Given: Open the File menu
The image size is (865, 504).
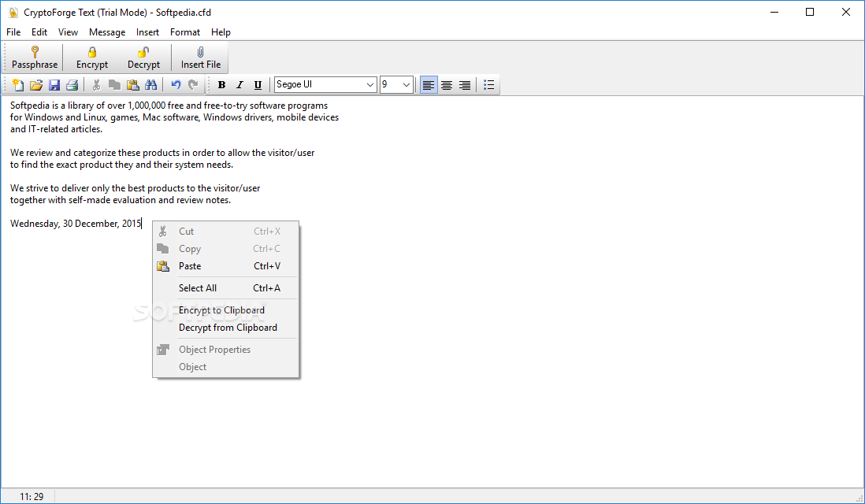Looking at the screenshot, I should click(13, 32).
